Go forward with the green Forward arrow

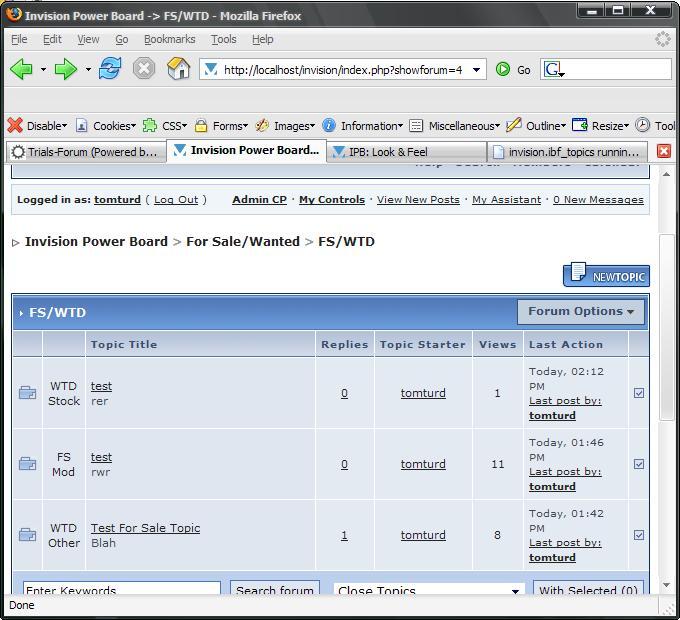pyautogui.click(x=65, y=69)
